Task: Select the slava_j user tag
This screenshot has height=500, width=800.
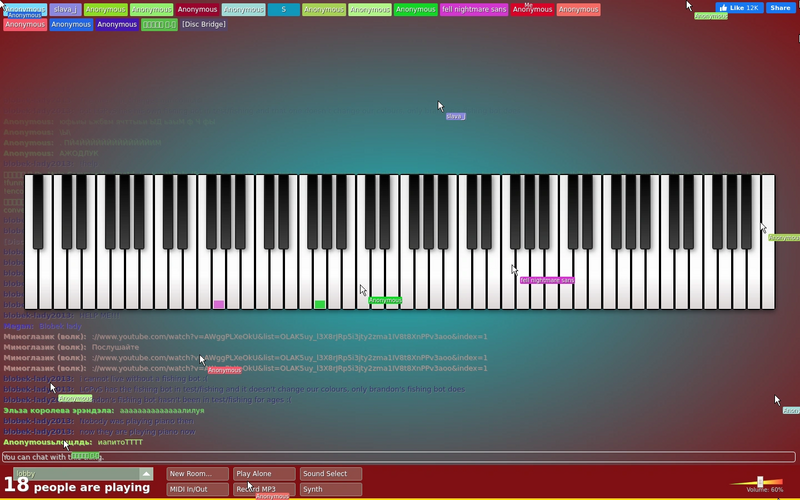Action: pos(65,10)
